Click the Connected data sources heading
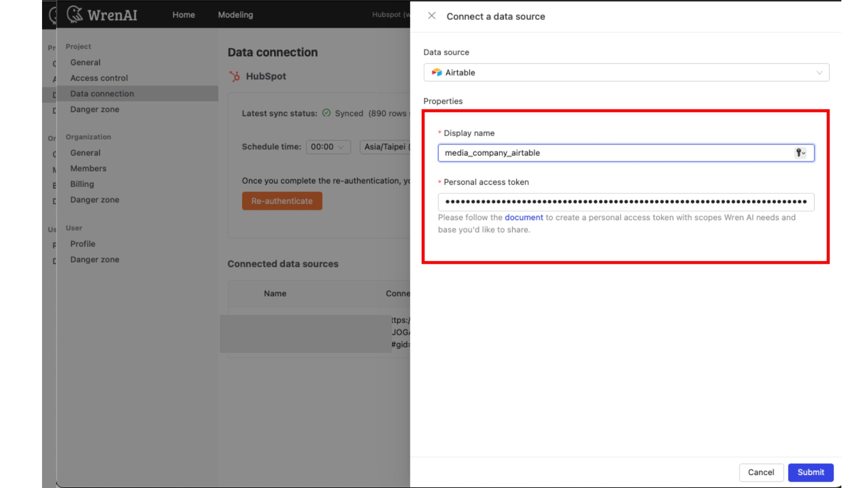Image resolution: width=868 pixels, height=488 pixels. coord(283,264)
